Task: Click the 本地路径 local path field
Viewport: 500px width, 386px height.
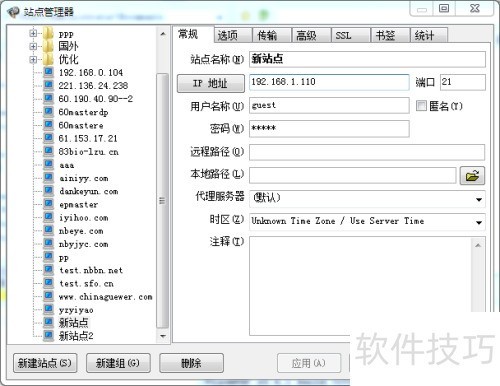Action: point(352,175)
